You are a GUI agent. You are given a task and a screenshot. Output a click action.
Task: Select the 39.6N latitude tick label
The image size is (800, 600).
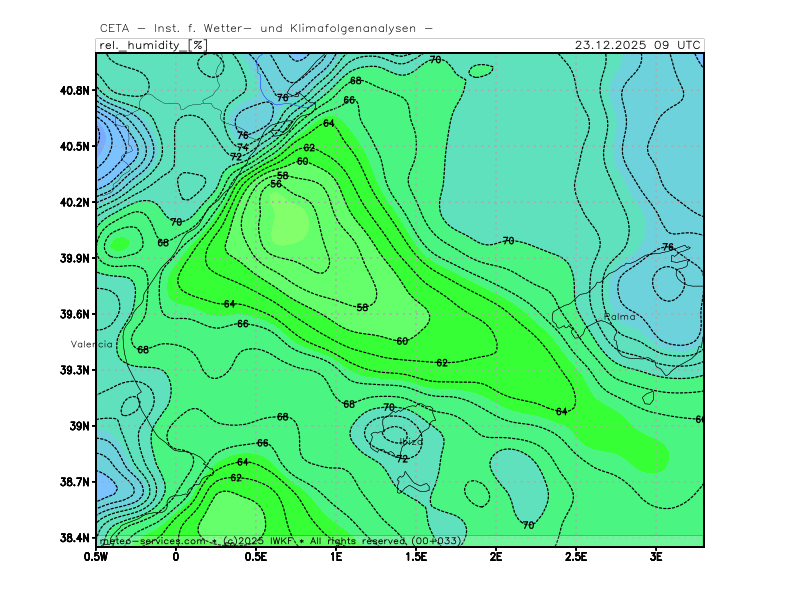[x=76, y=314]
